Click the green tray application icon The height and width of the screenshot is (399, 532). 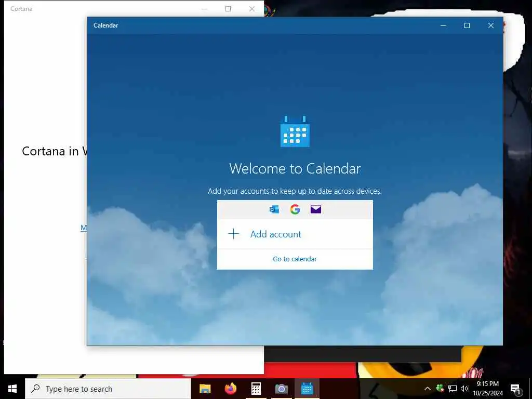440,388
